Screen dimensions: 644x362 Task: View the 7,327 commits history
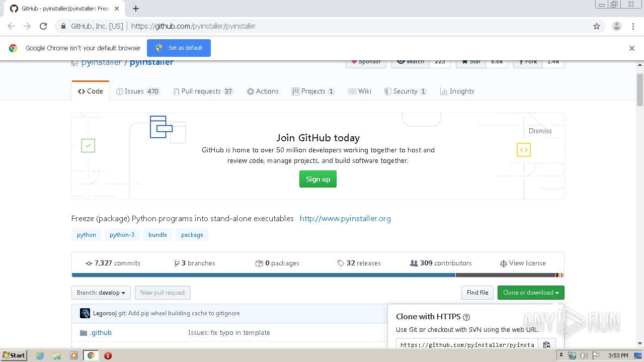[x=113, y=263]
